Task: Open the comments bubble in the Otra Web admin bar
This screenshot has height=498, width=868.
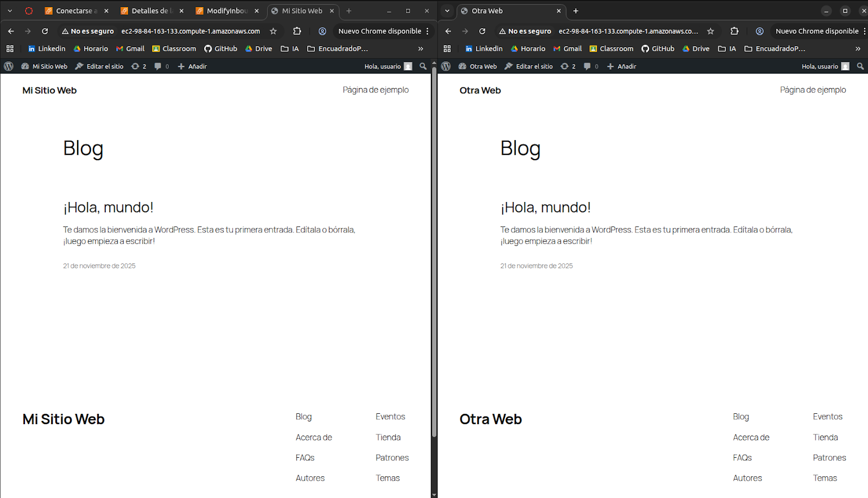Action: 591,66
